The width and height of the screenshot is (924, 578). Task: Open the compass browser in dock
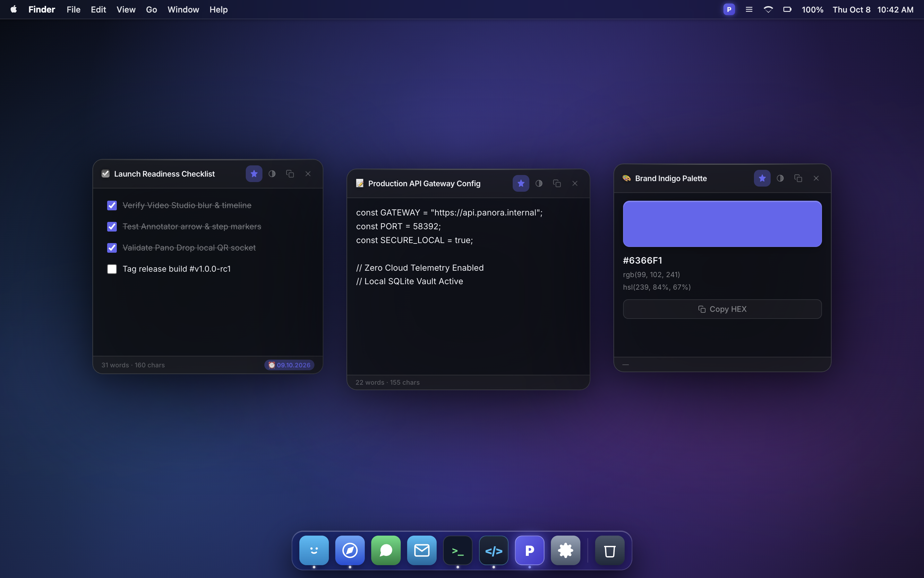pos(350,550)
